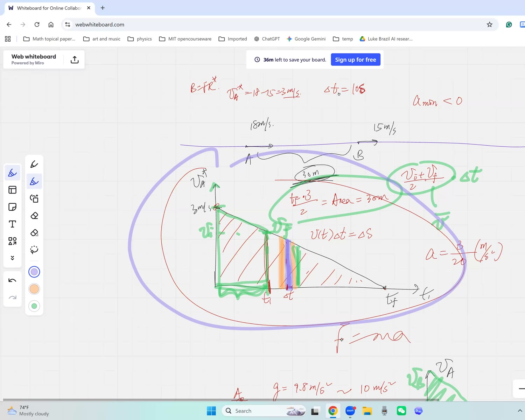This screenshot has width=525, height=420.
Task: Bookmark this page with star
Action: (490, 24)
